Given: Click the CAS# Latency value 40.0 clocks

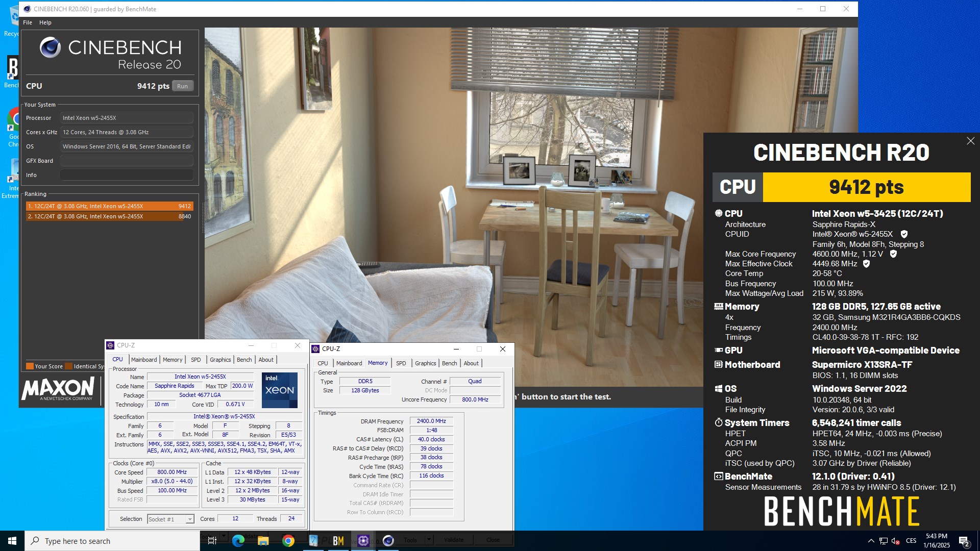Looking at the screenshot, I should coord(431,440).
